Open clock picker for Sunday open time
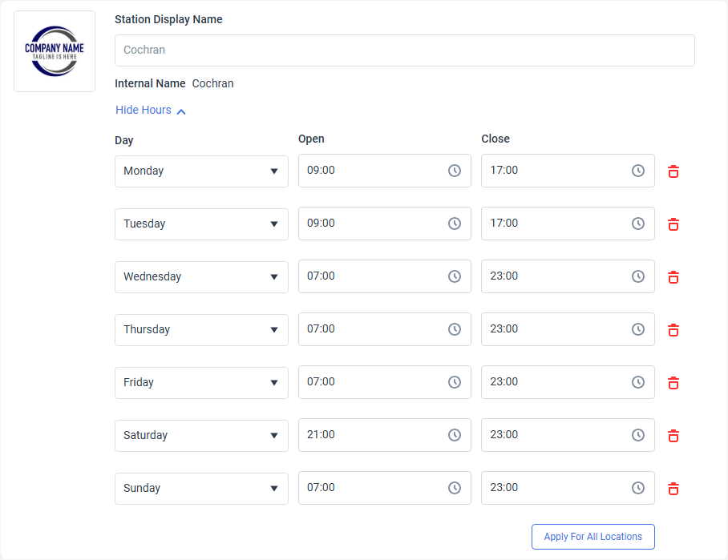Viewport: 728px width, 560px height. point(455,488)
